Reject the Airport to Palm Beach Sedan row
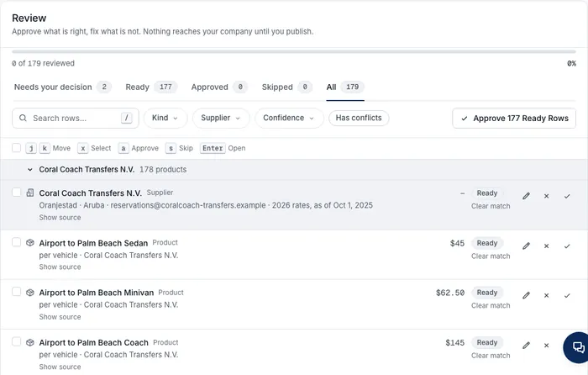588x375 pixels. click(546, 246)
